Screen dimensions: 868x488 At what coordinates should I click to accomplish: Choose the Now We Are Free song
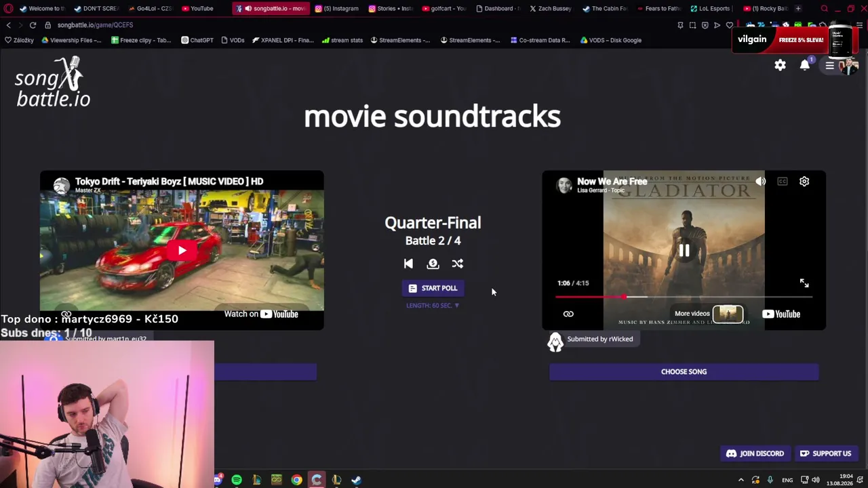684,371
